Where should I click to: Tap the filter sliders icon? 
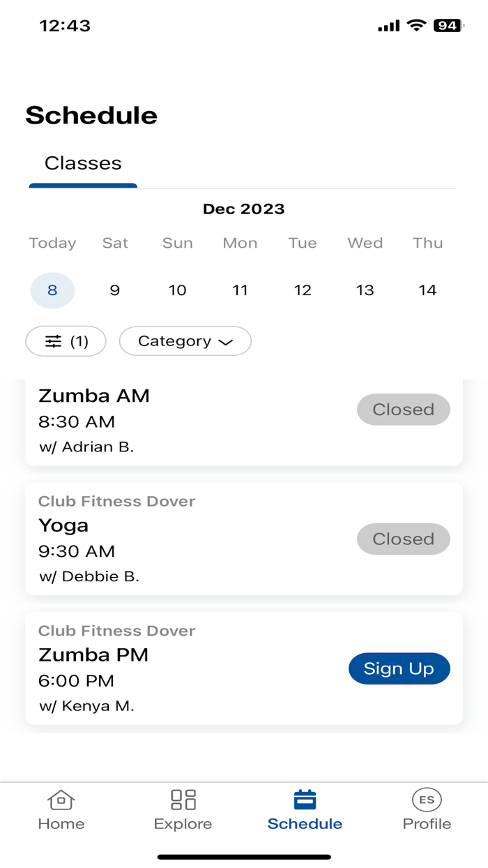56,341
